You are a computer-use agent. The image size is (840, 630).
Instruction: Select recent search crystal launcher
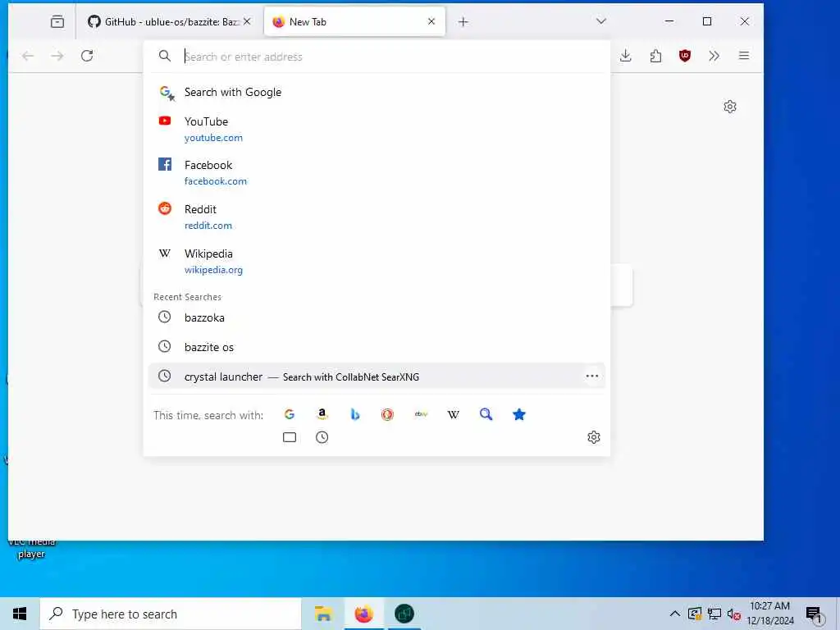click(377, 377)
